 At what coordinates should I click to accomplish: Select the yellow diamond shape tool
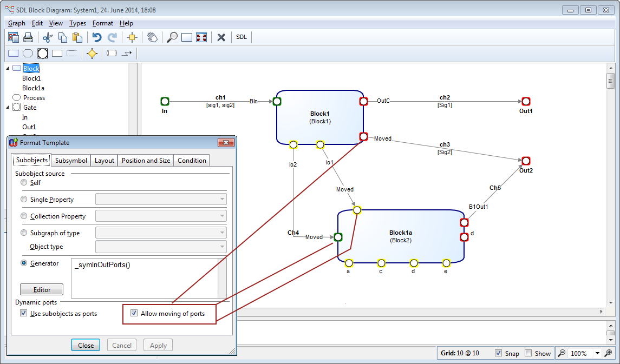(x=92, y=54)
